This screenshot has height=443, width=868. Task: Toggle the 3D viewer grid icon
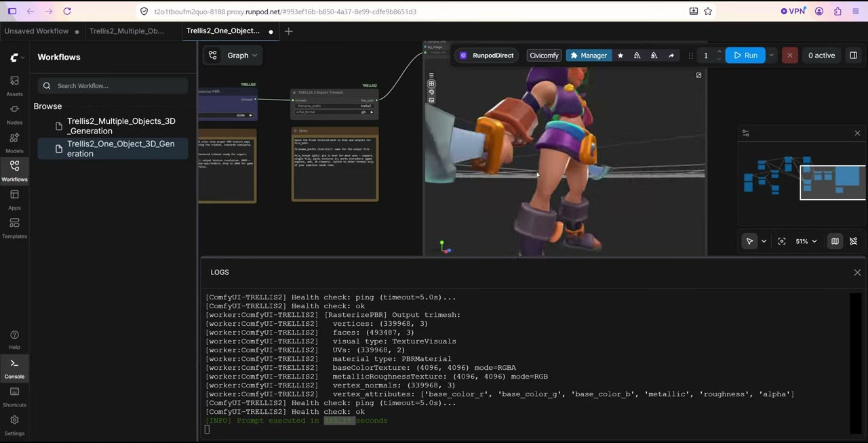(431, 84)
